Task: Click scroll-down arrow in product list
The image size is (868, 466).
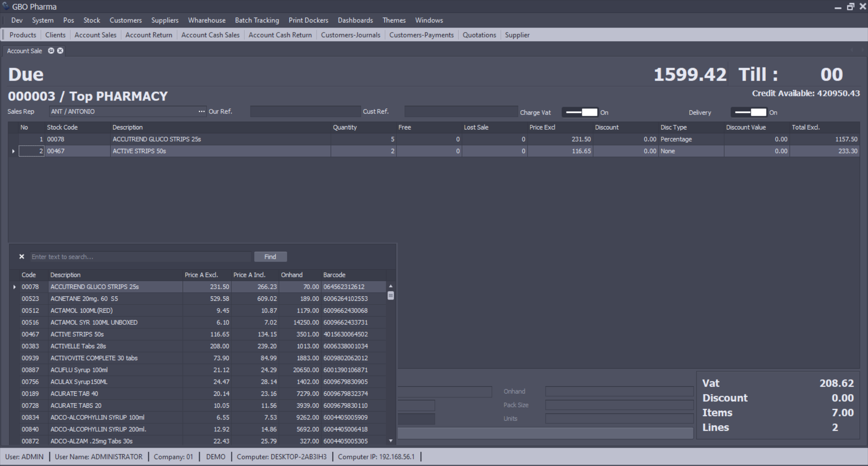Action: pos(391,441)
